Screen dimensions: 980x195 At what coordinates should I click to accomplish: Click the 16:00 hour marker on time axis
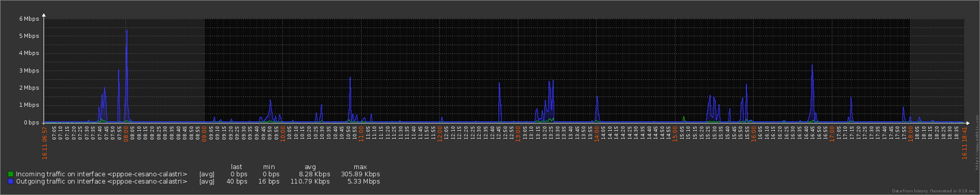[x=754, y=133]
